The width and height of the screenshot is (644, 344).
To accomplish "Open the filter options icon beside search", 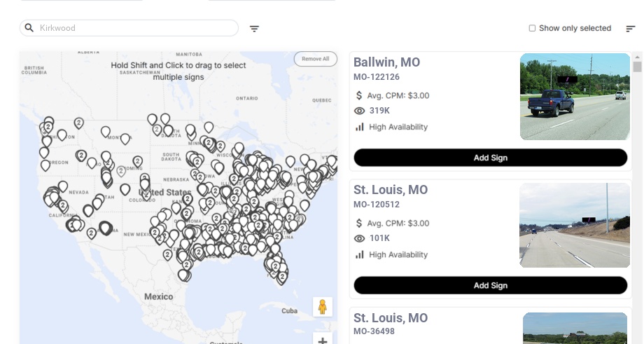I will [255, 29].
